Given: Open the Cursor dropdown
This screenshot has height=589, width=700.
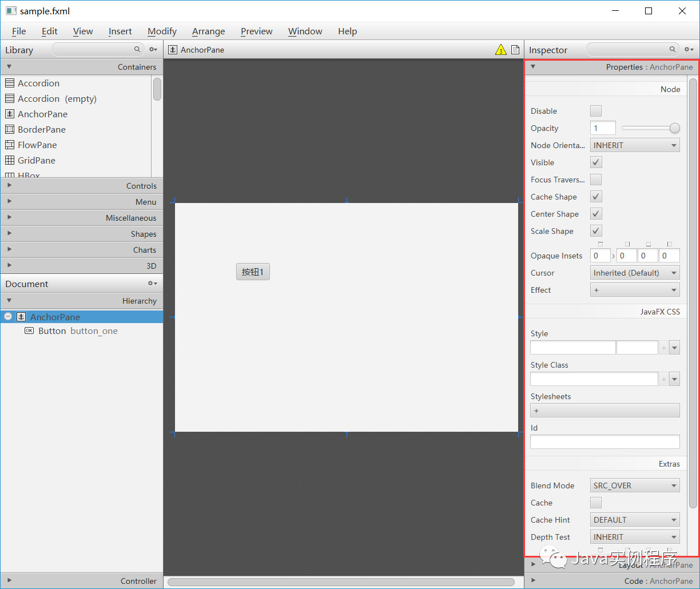Looking at the screenshot, I should click(x=635, y=272).
